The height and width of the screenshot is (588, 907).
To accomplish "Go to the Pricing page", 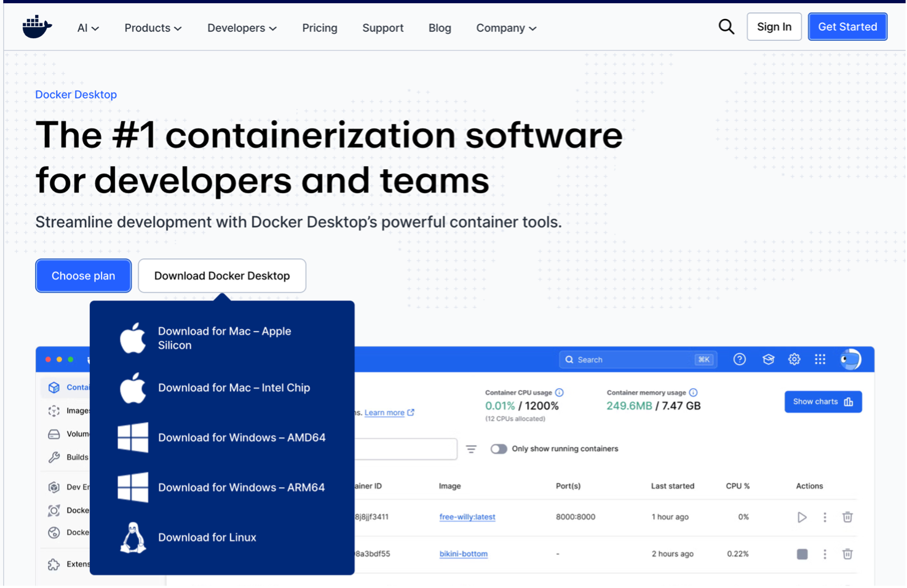I will point(319,28).
